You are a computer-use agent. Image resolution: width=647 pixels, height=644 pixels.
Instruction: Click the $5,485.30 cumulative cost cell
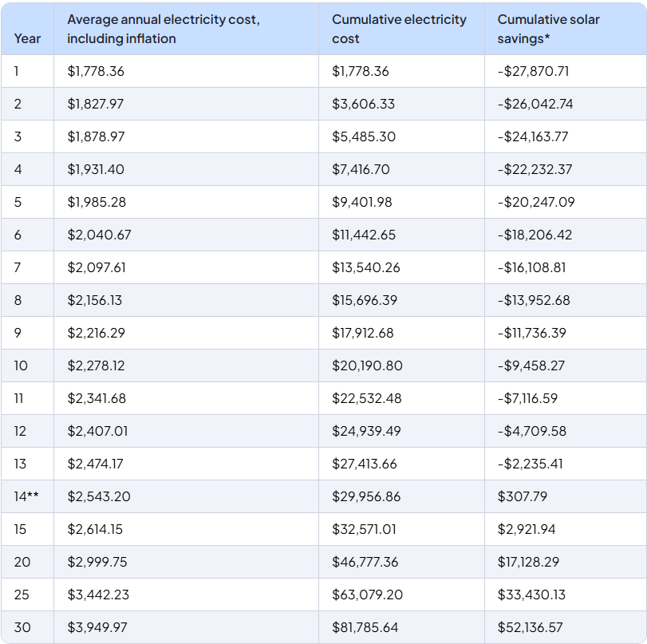[364, 136]
